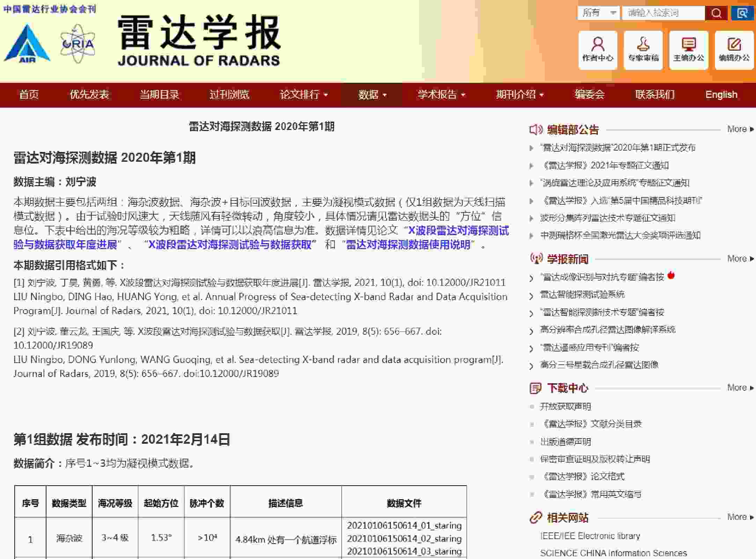Open advanced search blue icon
The width and height of the screenshot is (756, 559).
(x=742, y=13)
